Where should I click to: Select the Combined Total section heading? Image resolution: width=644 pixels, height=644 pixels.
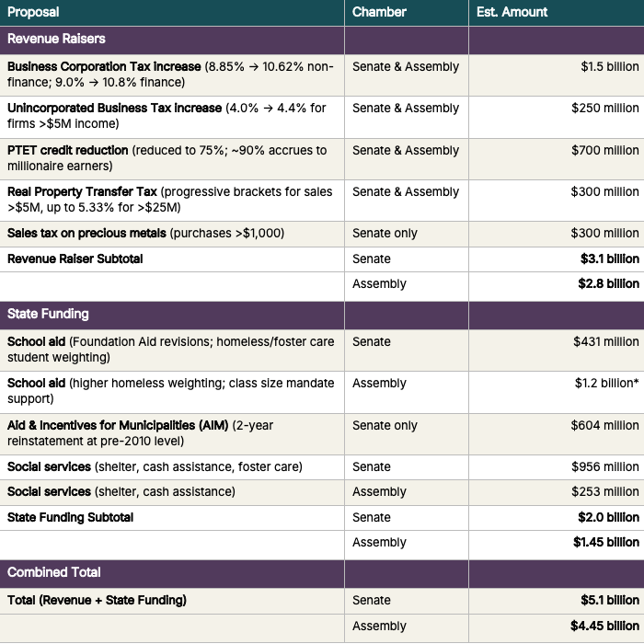[x=54, y=572]
